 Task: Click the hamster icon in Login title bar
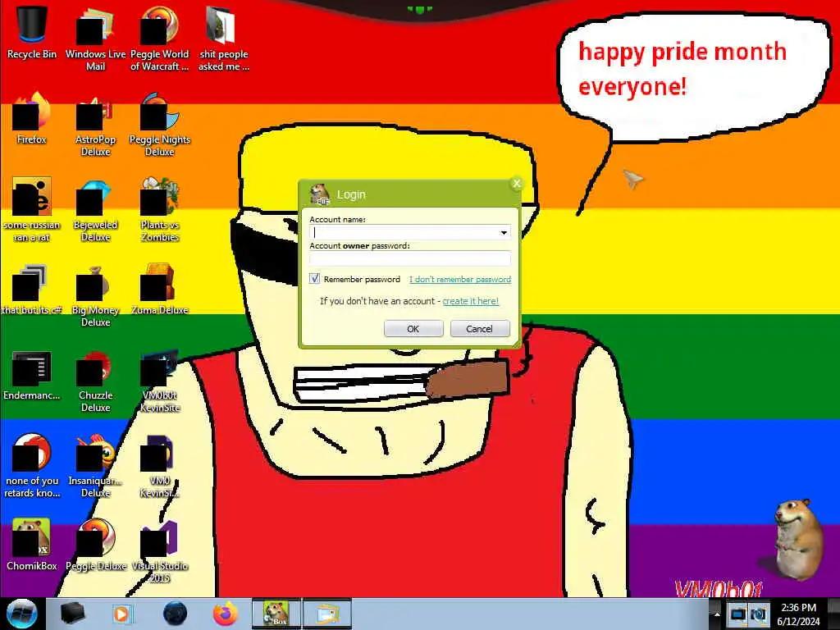point(320,194)
